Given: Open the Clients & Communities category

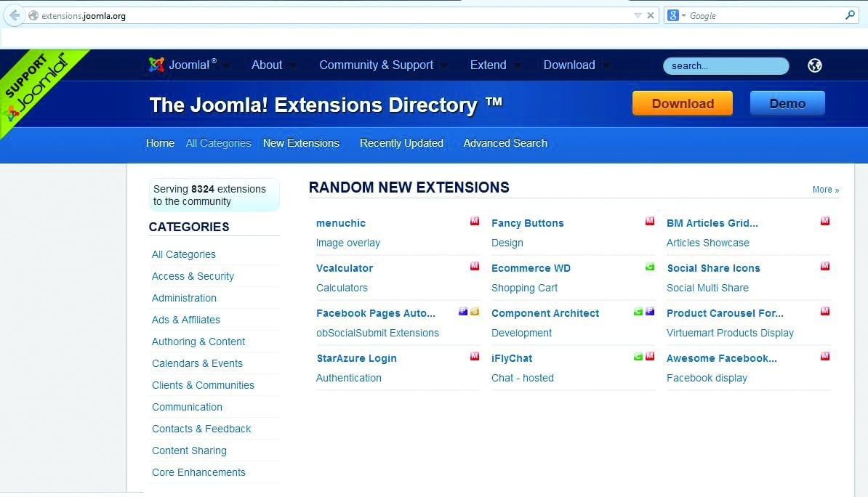Looking at the screenshot, I should pyautogui.click(x=203, y=385).
